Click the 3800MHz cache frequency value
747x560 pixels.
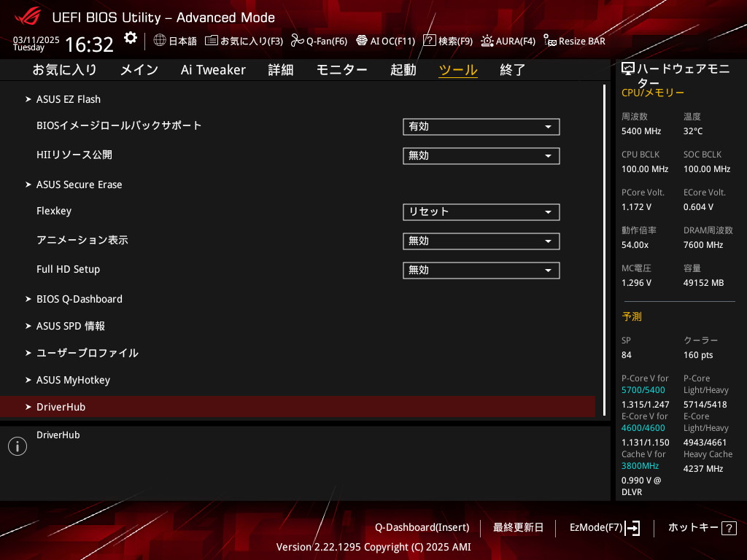640,466
